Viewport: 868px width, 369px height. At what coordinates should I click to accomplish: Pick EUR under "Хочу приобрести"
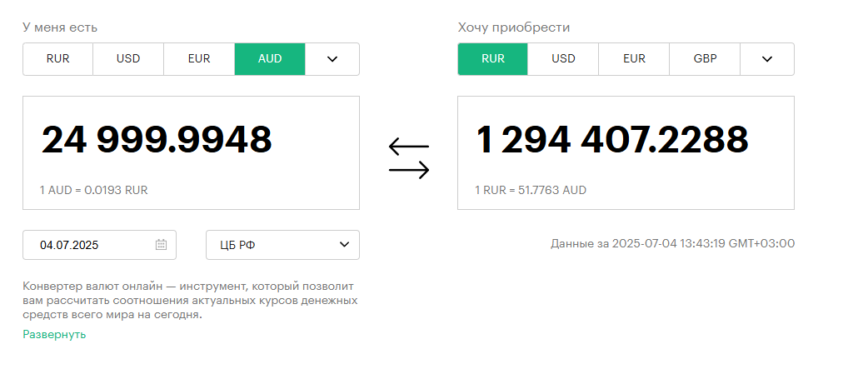634,58
